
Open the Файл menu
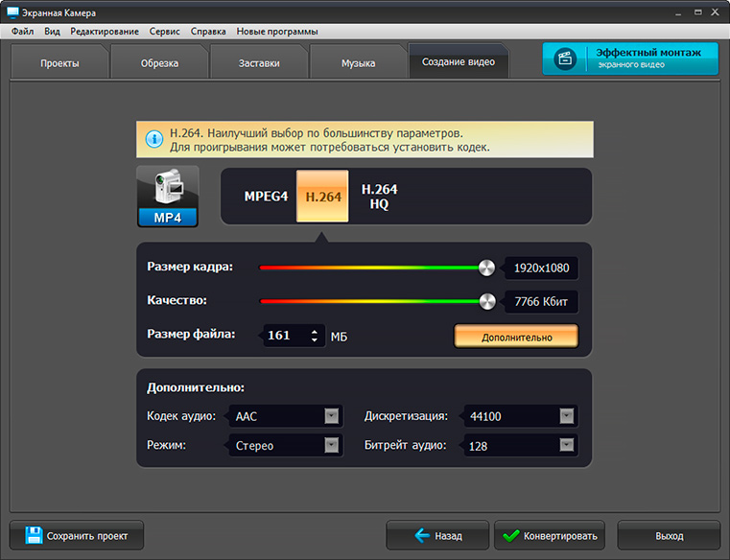pos(22,32)
